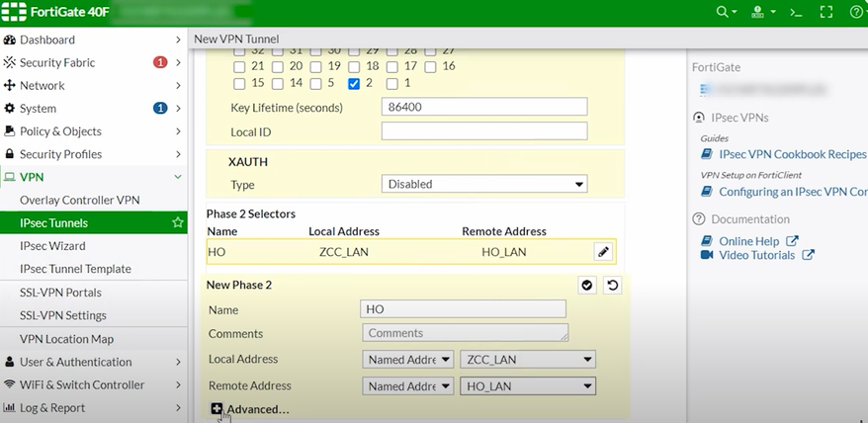
Task: Check the group 14 checkbox
Action: (277, 84)
